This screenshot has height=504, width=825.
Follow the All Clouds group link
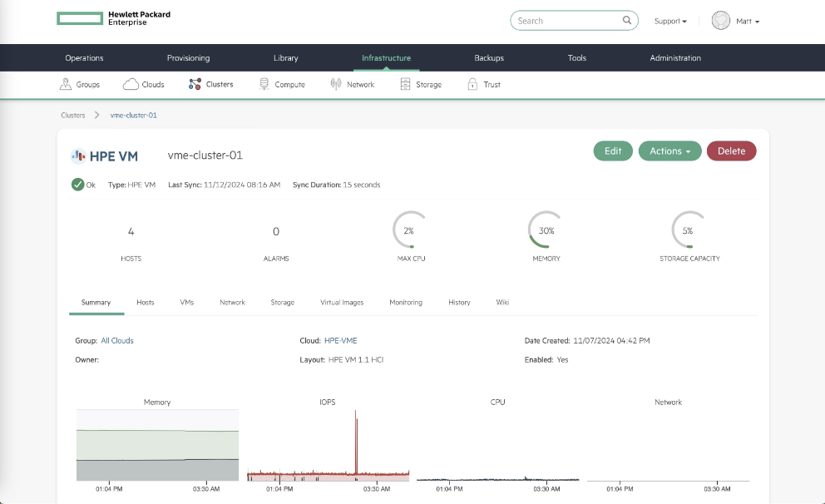pyautogui.click(x=117, y=341)
